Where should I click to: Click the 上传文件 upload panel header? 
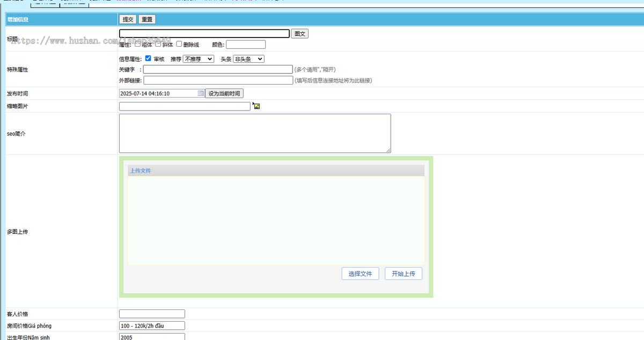tap(276, 171)
